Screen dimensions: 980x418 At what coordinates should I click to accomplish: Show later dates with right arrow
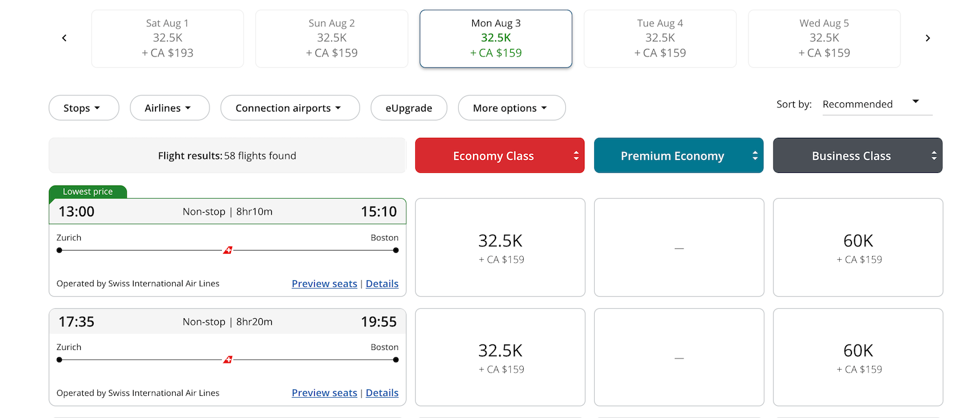(928, 38)
